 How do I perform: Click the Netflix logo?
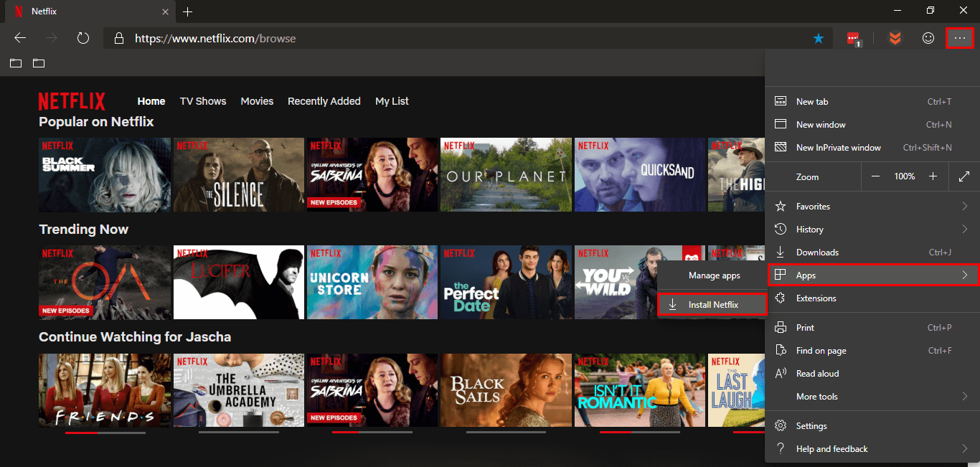(72, 101)
